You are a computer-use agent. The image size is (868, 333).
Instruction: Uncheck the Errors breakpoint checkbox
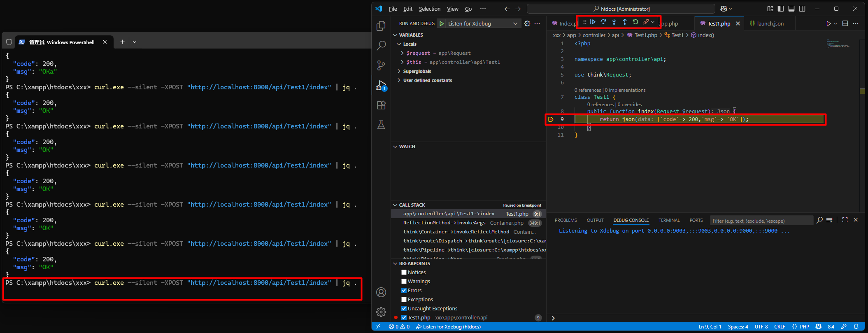(x=404, y=291)
